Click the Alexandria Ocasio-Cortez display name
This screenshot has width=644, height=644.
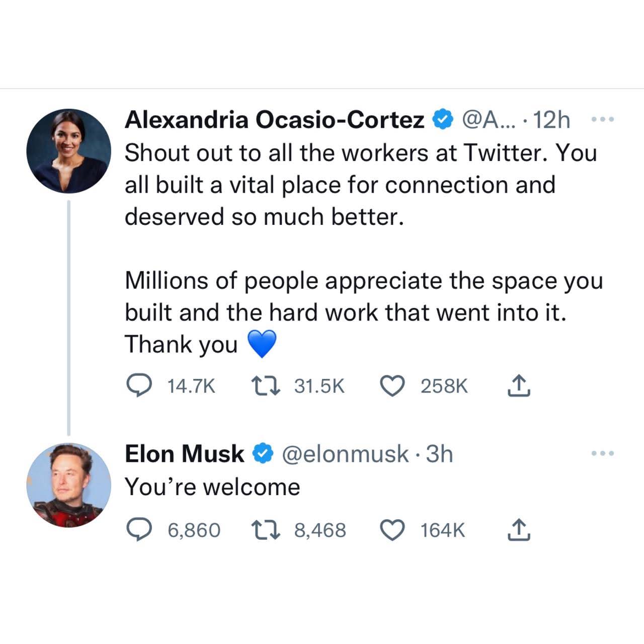(274, 120)
